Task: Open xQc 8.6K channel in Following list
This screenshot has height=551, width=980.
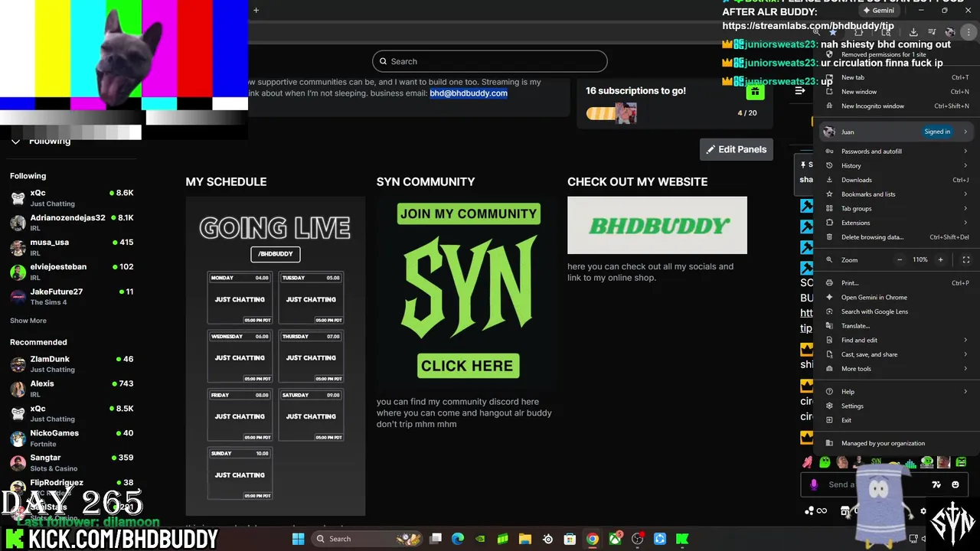Action: 72,198
